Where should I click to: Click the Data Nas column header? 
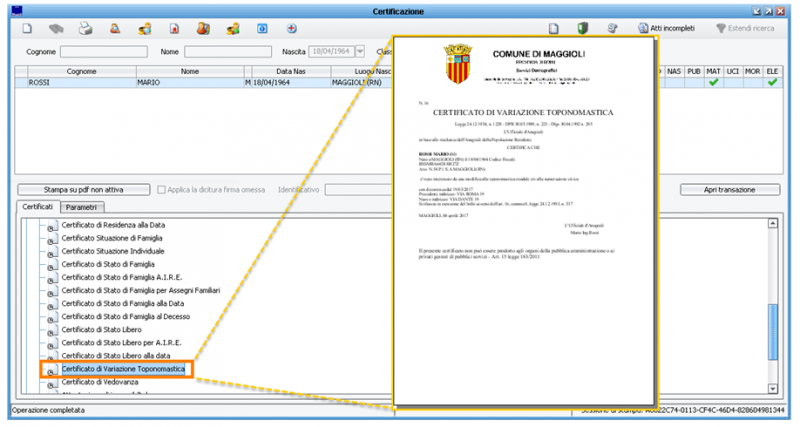point(291,71)
